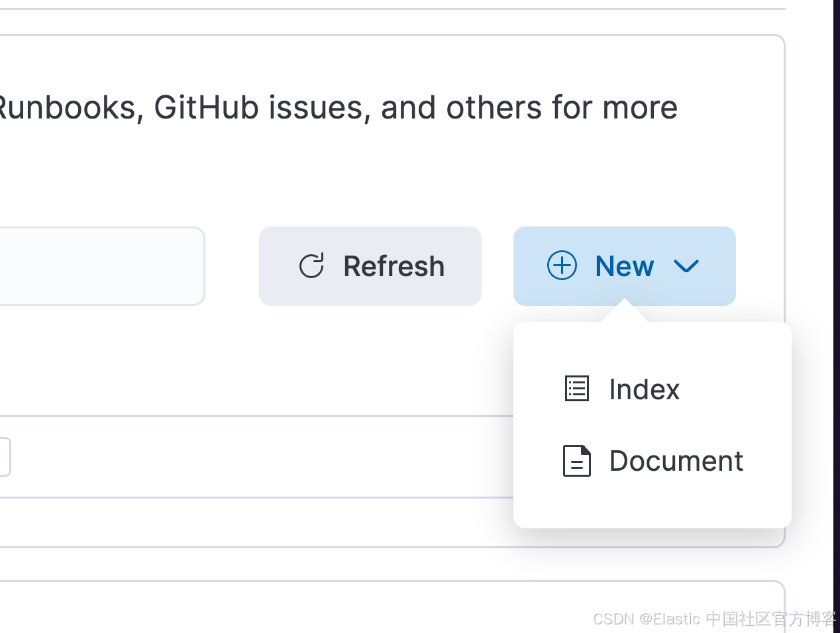The height and width of the screenshot is (633, 840).
Task: Click the Refresh button
Action: pyautogui.click(x=370, y=266)
